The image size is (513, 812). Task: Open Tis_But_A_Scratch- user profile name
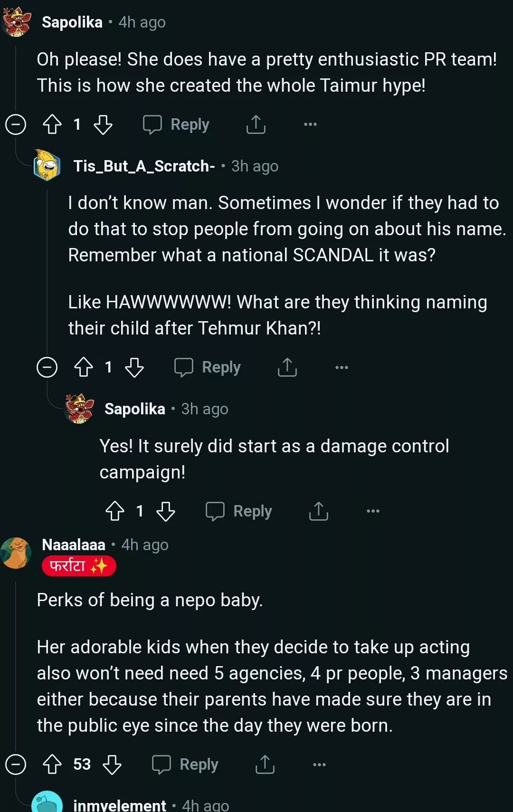144,166
